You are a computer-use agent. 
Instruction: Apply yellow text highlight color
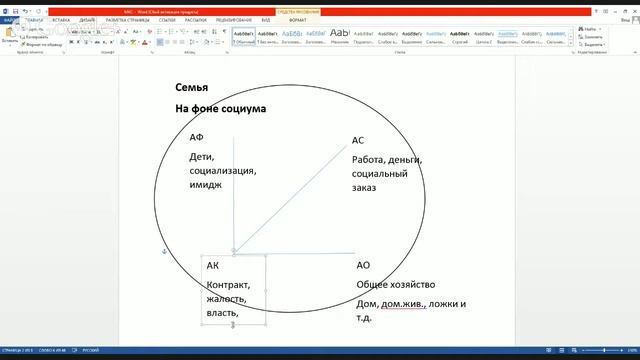coord(133,42)
